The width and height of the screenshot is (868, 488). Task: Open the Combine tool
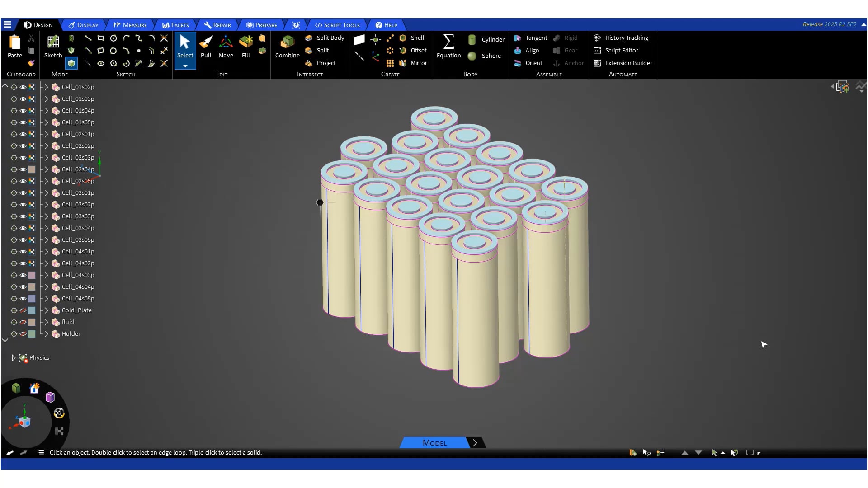coord(287,47)
